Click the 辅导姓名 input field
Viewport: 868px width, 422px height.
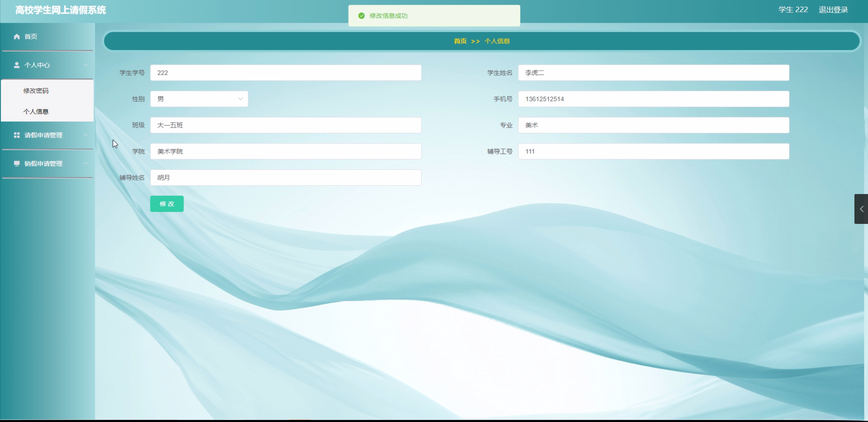286,178
